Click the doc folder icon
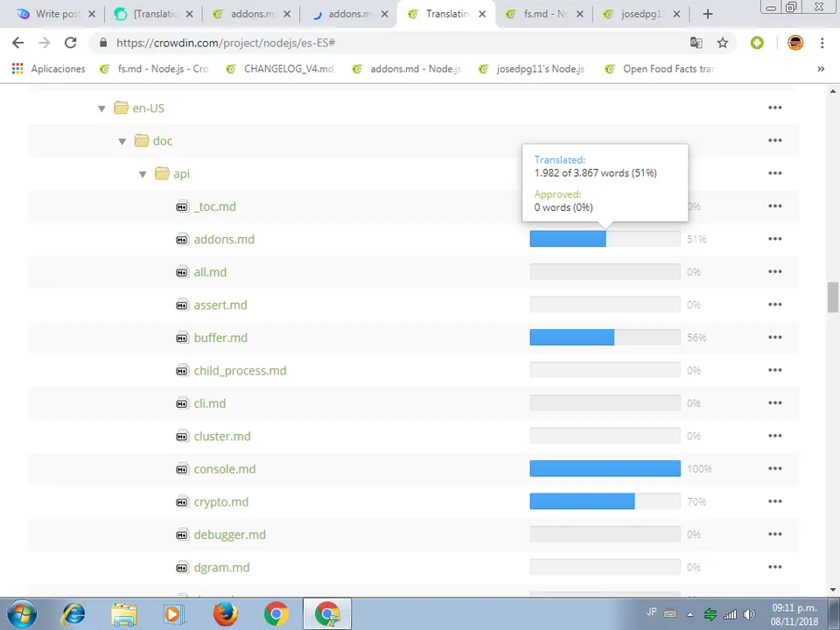The image size is (840, 630). coord(142,140)
